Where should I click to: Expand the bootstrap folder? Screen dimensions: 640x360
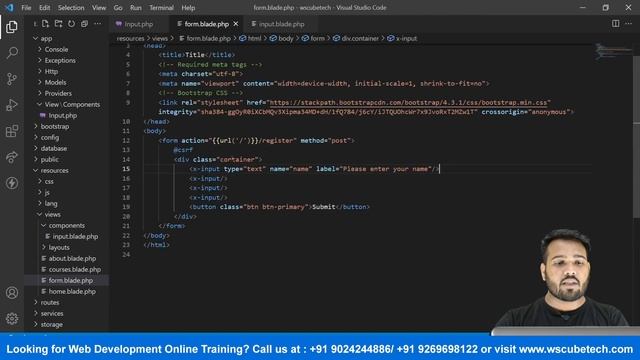pos(55,127)
